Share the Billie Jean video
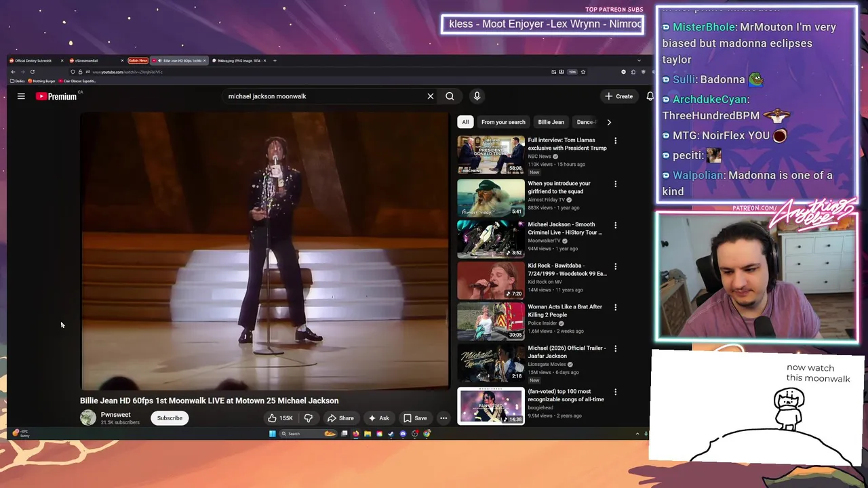Screen dimensions: 868x488 [340, 418]
